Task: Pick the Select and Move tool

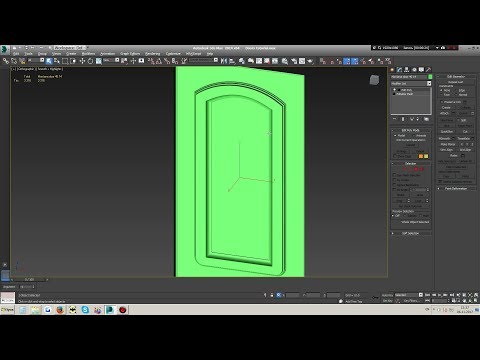Action: pyautogui.click(x=82, y=61)
